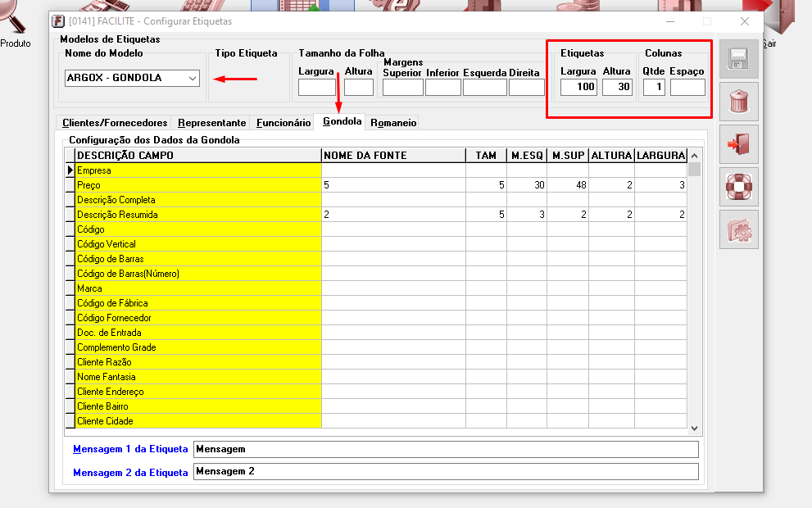Select the Cliente Bairro row

tap(376, 406)
